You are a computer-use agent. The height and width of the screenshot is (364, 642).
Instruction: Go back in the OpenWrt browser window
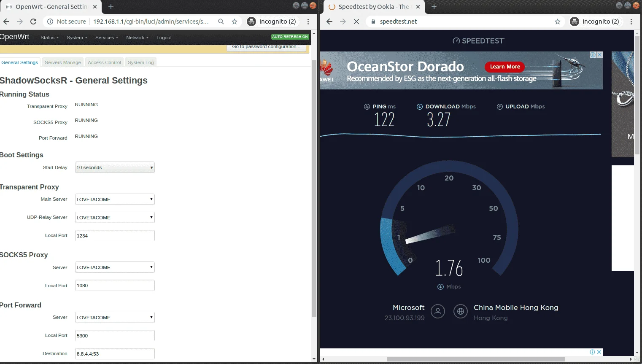(6, 22)
